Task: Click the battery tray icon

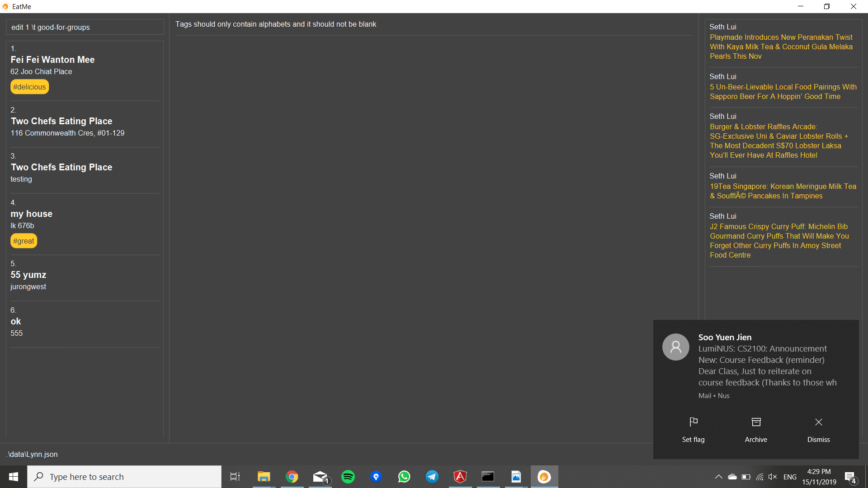Action: coord(746,477)
